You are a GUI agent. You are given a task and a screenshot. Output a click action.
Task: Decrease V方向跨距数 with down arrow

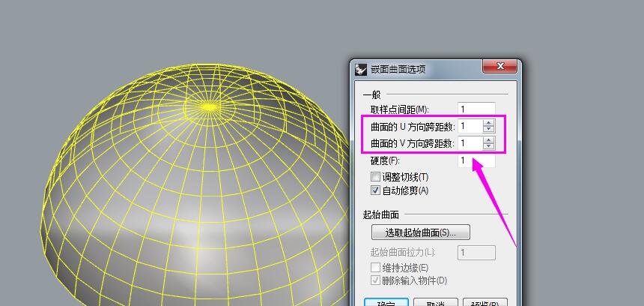coord(488,146)
